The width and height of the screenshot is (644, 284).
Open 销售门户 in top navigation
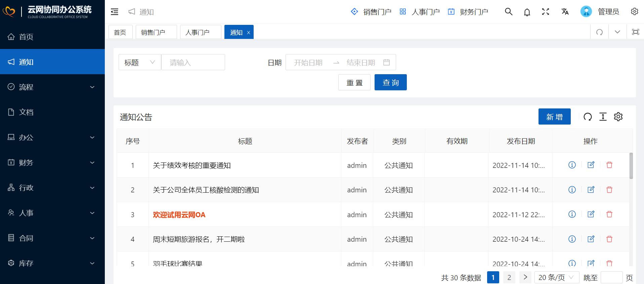coord(371,12)
